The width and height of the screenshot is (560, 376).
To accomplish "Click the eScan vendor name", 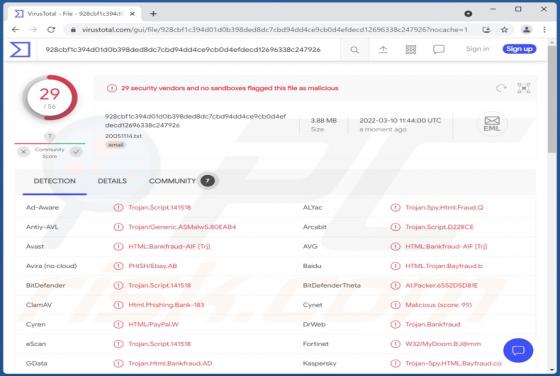I will pyautogui.click(x=36, y=344).
